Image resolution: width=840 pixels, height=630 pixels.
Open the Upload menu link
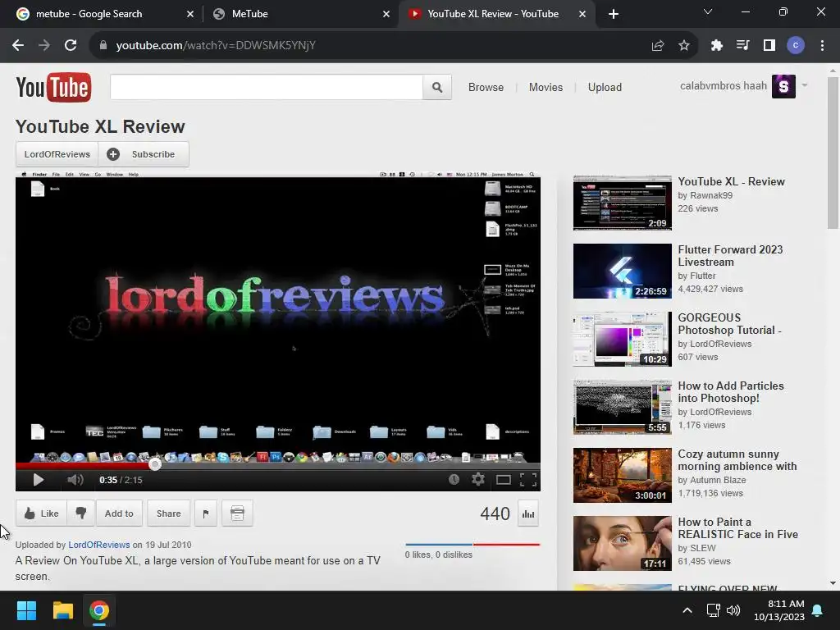(605, 87)
